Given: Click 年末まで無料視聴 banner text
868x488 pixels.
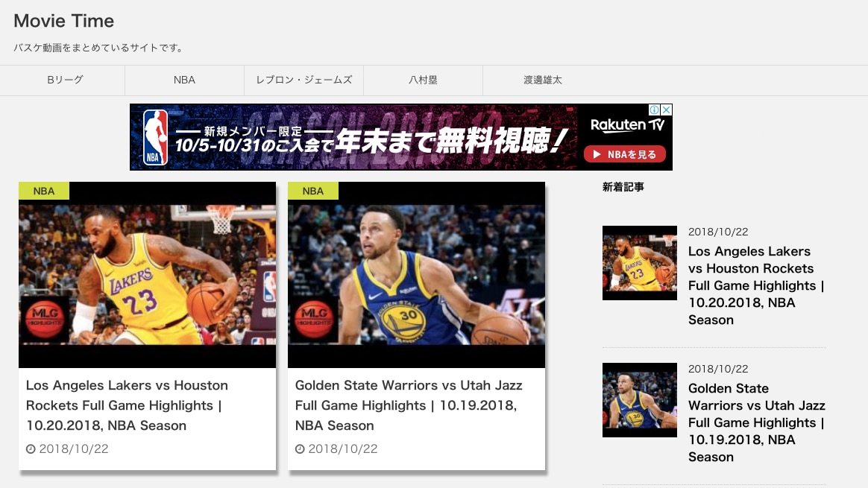Looking at the screenshot, I should pos(450,140).
